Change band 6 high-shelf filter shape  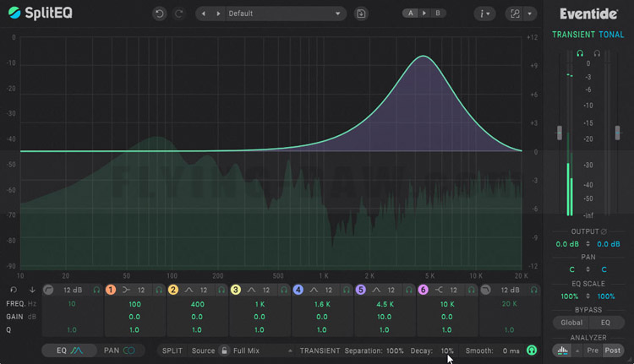[x=439, y=290]
